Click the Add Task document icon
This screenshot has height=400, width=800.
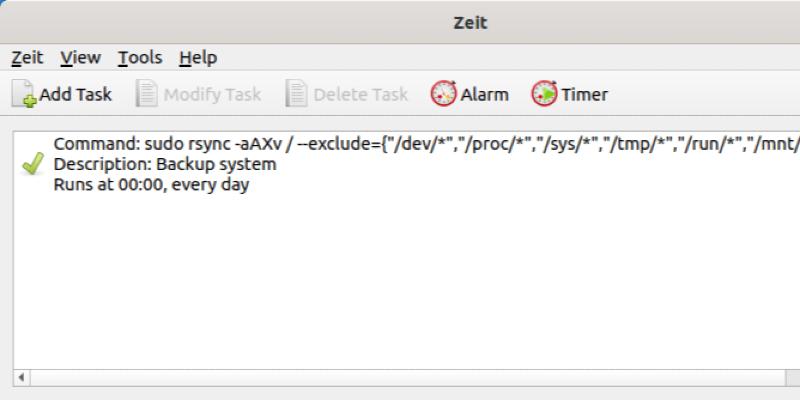click(x=23, y=94)
